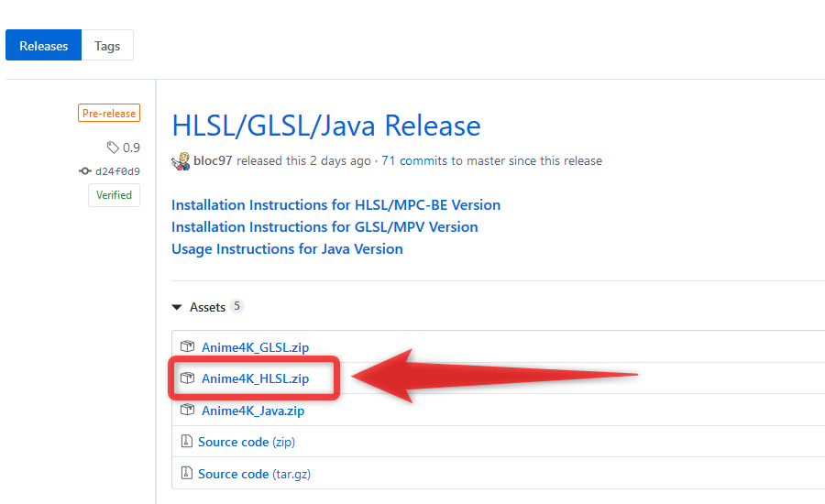This screenshot has height=504, width=825.
Task: Click the commit icon beside d24f0d9
Action: (84, 171)
